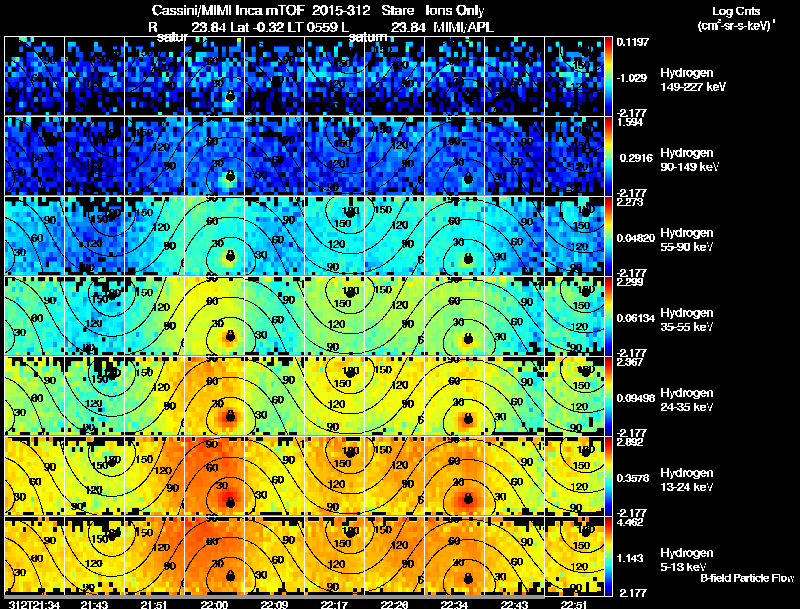The image size is (800, 609).
Task: Click the 'Hydrogen 24-35 keV' row label
Action: click(687, 400)
